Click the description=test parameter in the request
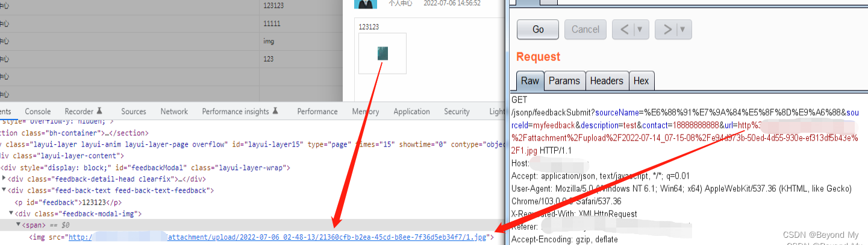 [x=607, y=125]
